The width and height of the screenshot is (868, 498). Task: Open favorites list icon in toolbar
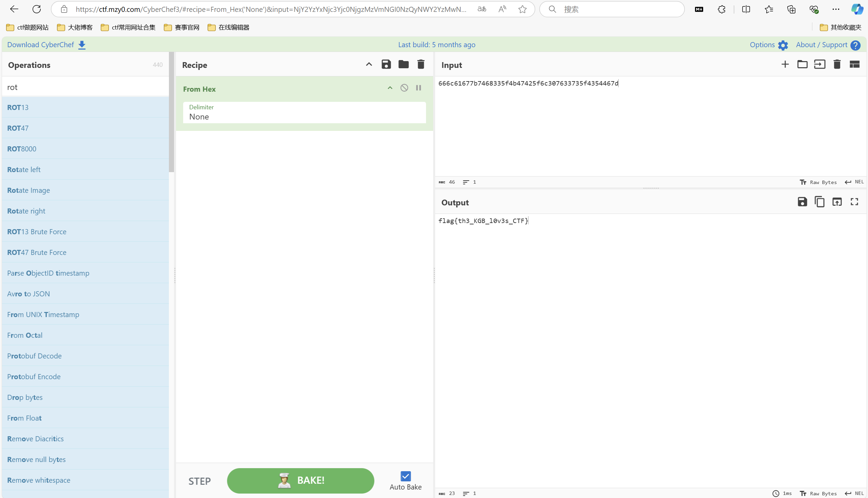[x=769, y=9]
